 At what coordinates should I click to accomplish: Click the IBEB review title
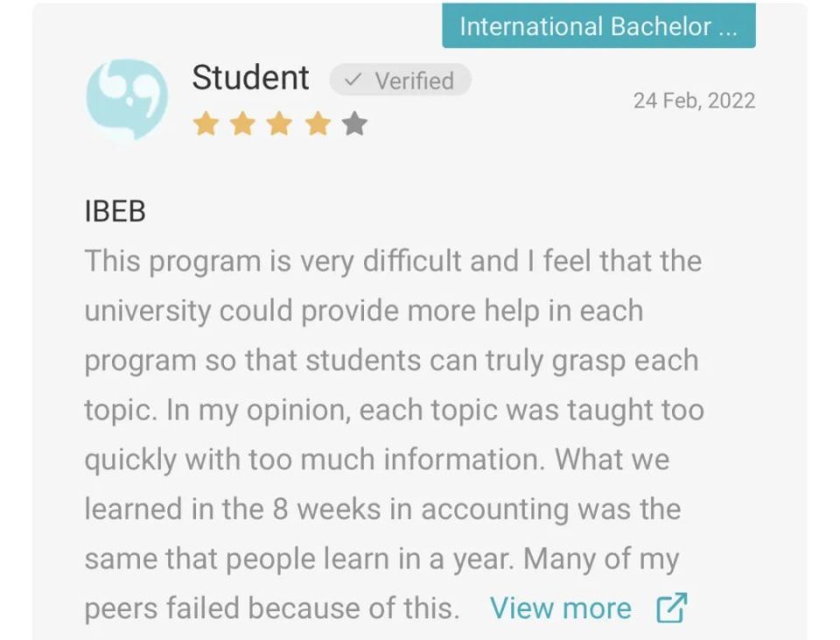click(x=115, y=212)
